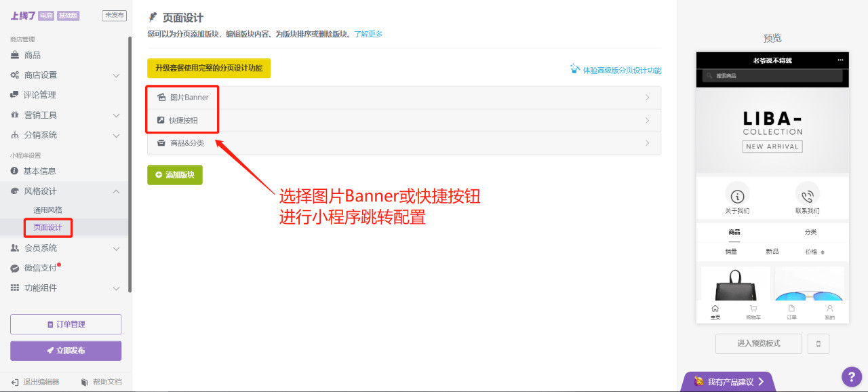Image resolution: width=868 pixels, height=392 pixels.
Task: Select the shopping cart icon in the preview
Action: (754, 309)
